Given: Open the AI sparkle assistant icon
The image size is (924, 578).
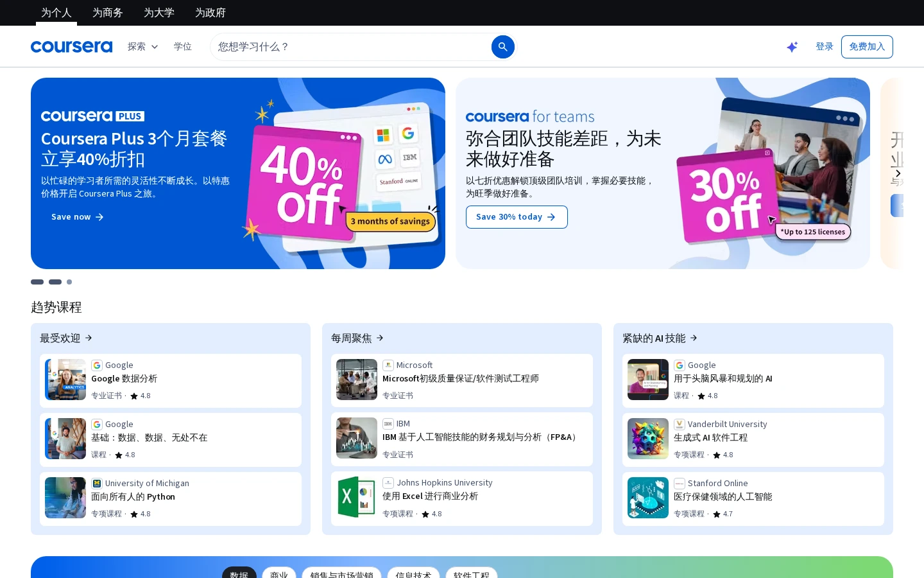Looking at the screenshot, I should point(792,47).
